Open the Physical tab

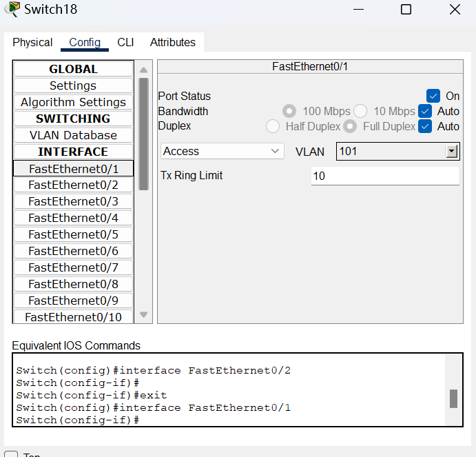click(32, 42)
